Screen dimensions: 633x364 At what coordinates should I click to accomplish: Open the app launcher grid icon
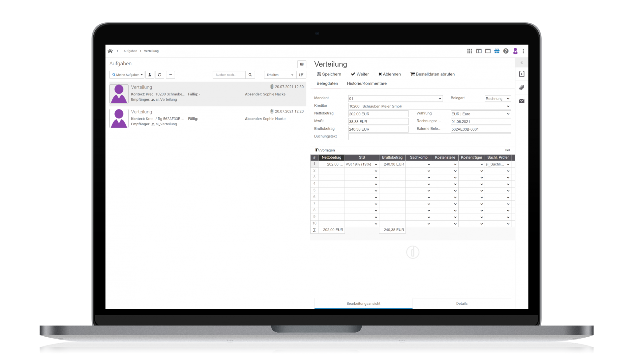tap(470, 51)
